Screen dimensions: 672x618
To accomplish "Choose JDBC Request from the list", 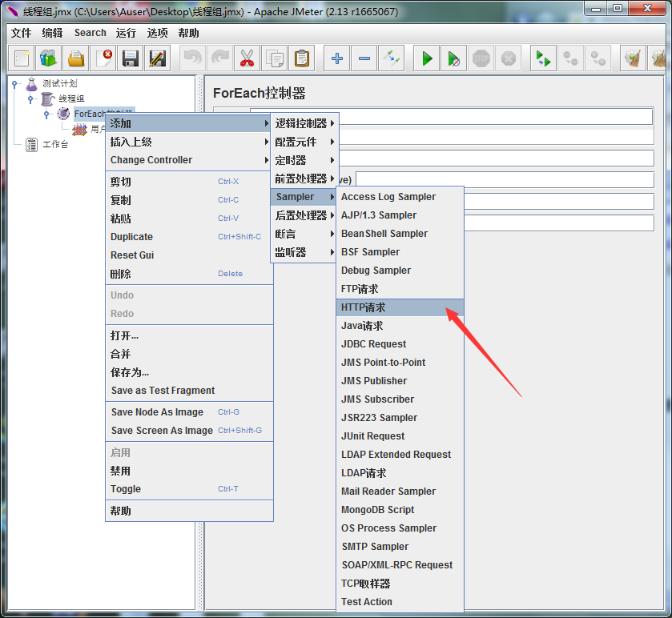I will click(x=400, y=344).
